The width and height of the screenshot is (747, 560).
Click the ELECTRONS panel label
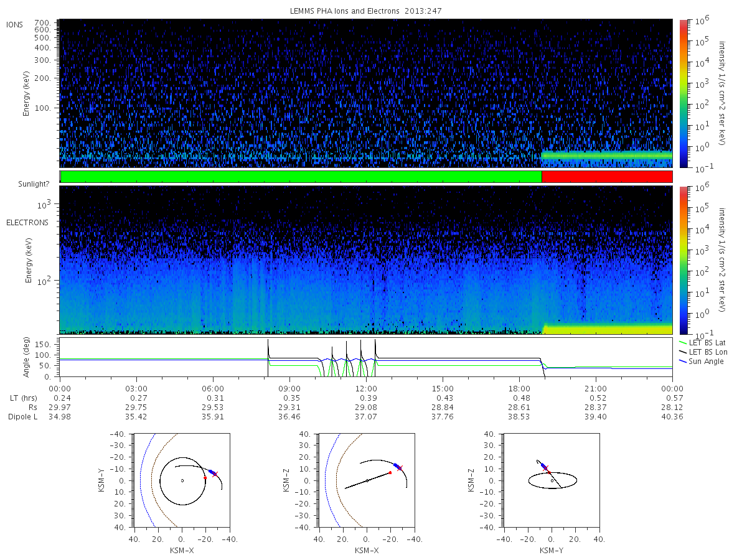click(27, 222)
